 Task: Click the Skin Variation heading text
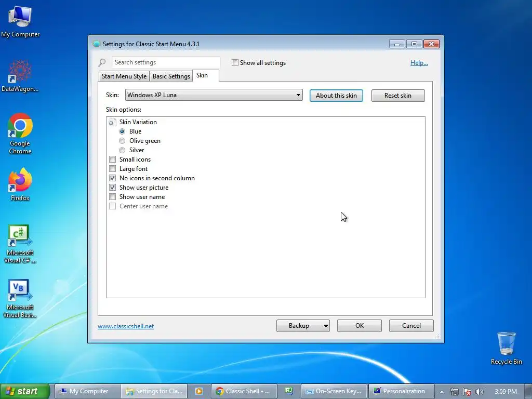[x=138, y=122]
